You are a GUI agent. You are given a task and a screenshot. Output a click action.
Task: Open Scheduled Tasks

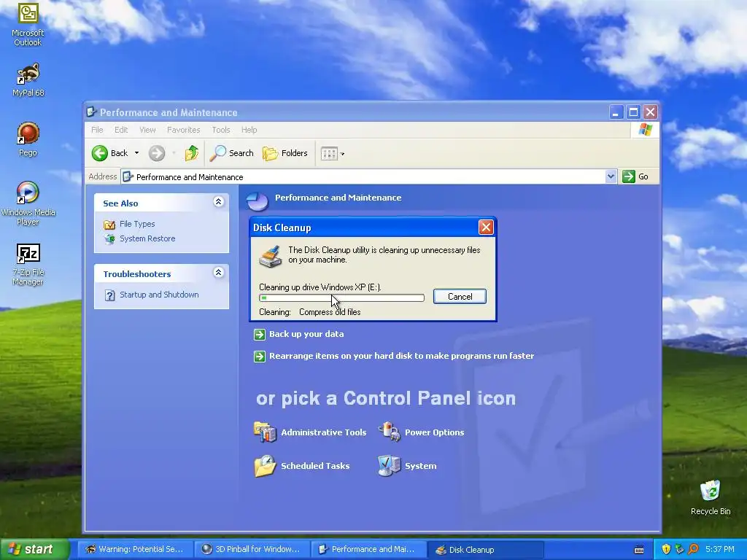point(301,466)
